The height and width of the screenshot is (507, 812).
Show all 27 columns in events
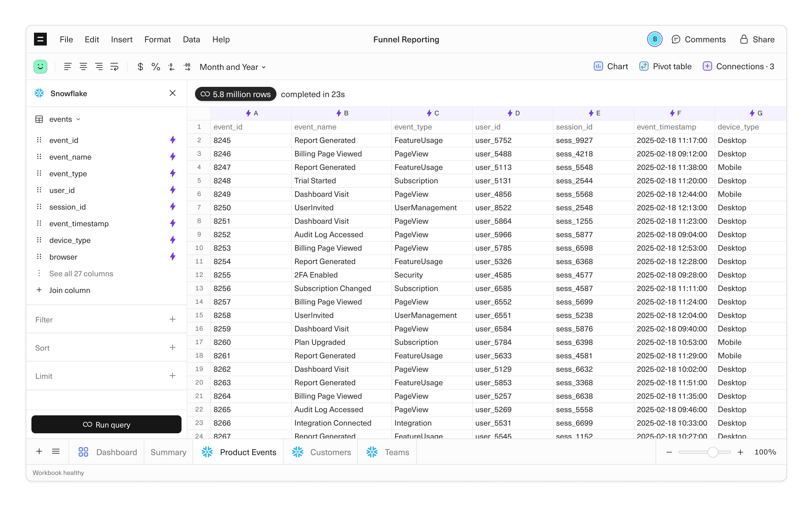coord(81,274)
